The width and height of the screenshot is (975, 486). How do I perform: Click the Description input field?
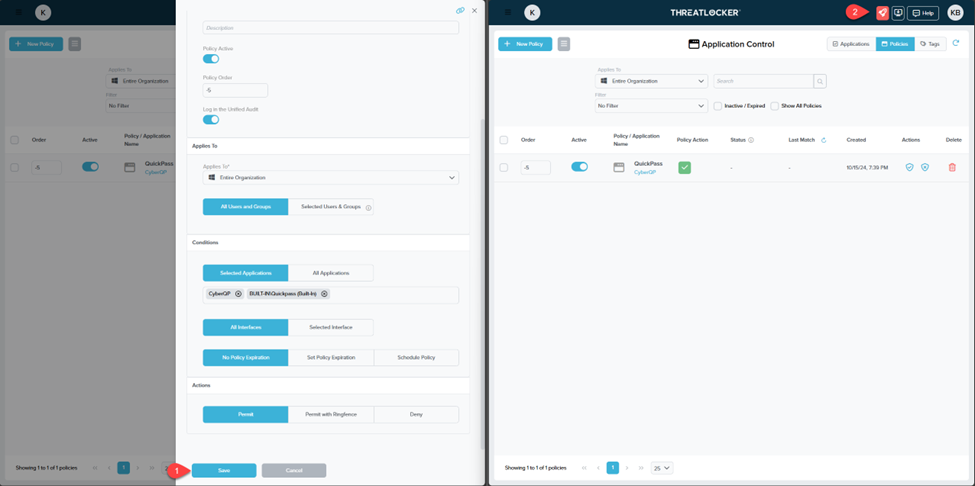[x=331, y=27]
